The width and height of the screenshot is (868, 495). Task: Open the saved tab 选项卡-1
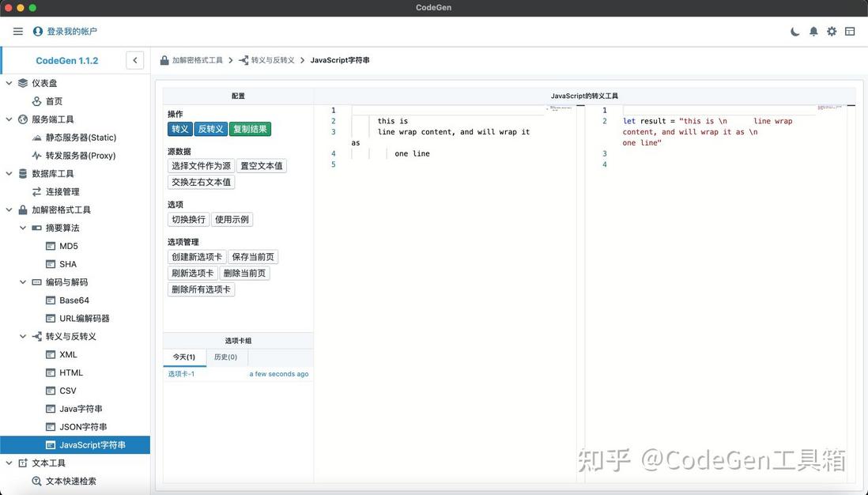[182, 374]
